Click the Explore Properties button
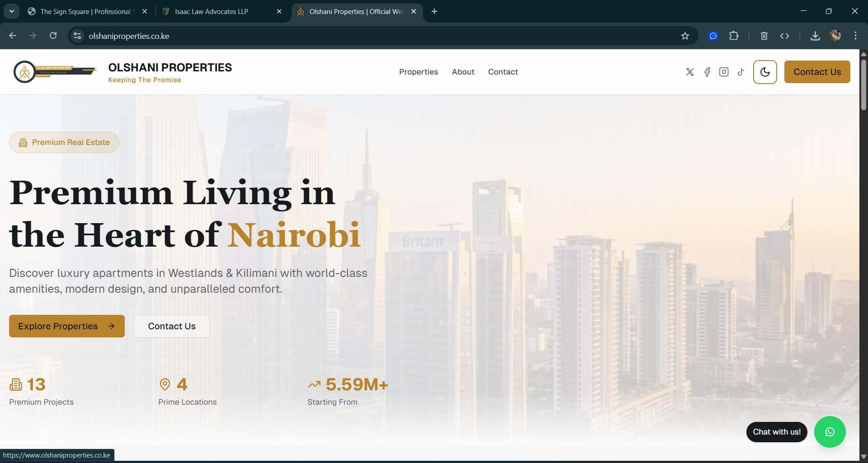The image size is (868, 463). coord(67,326)
